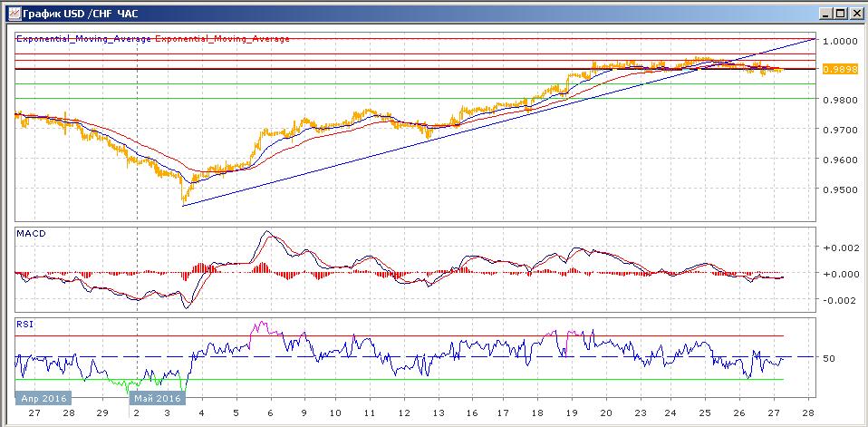The image size is (868, 427).
Task: Select the blue Exponential_Moving_Average label
Action: tap(83, 39)
